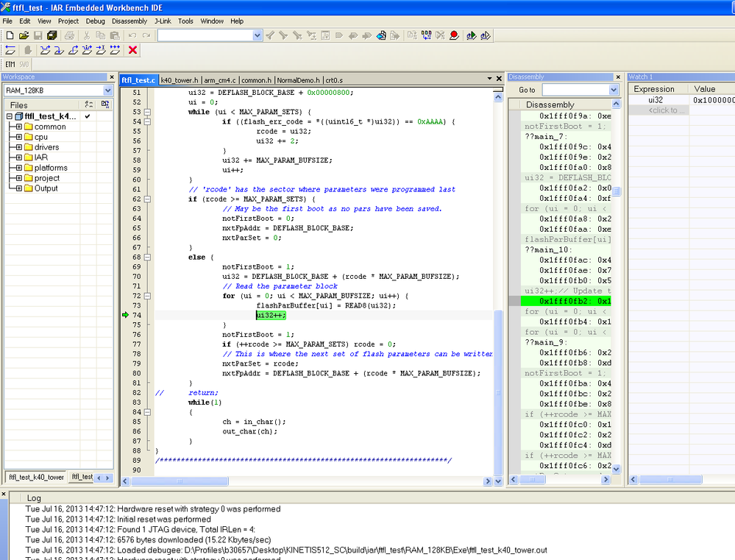Open the J-Link menu
This screenshot has width=735, height=560.
click(x=162, y=21)
